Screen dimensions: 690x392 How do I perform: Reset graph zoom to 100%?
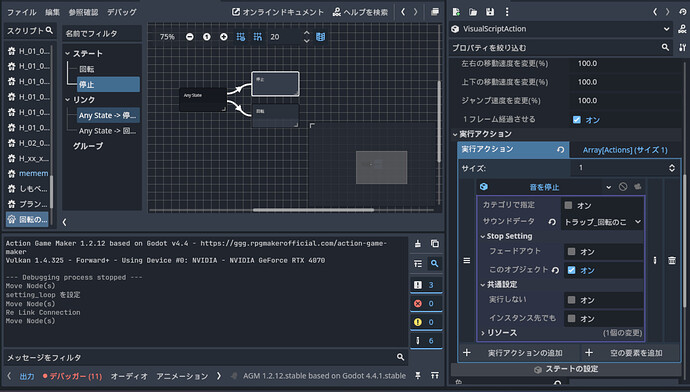pyautogui.click(x=206, y=37)
